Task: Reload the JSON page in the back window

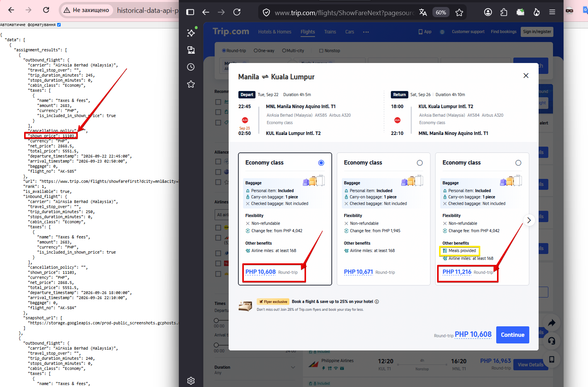Action: point(46,10)
